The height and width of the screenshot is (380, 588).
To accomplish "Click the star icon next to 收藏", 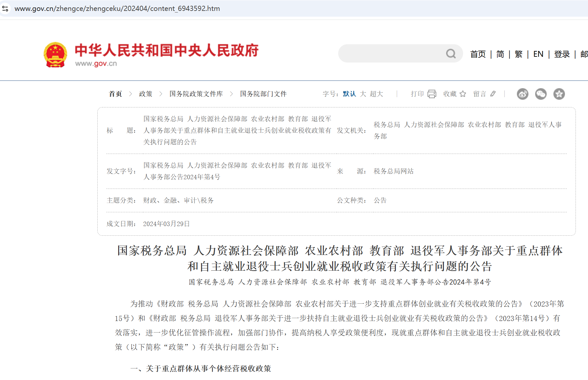I will tap(463, 94).
